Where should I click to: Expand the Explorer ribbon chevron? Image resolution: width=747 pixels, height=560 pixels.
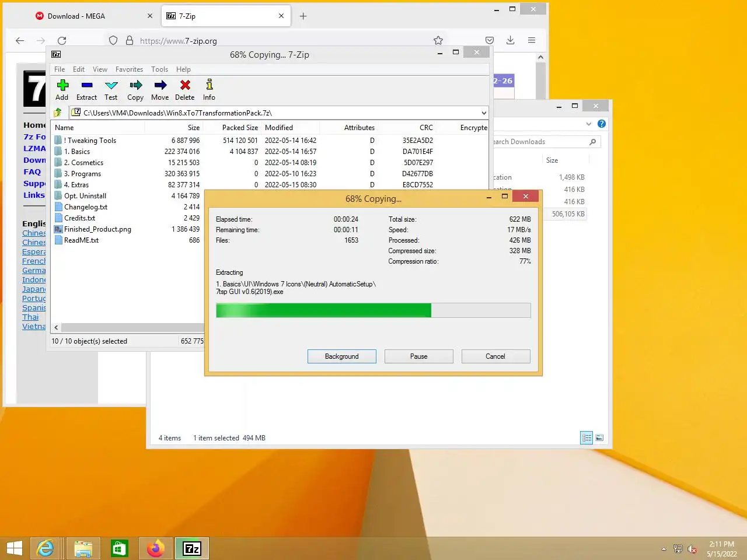coord(588,124)
